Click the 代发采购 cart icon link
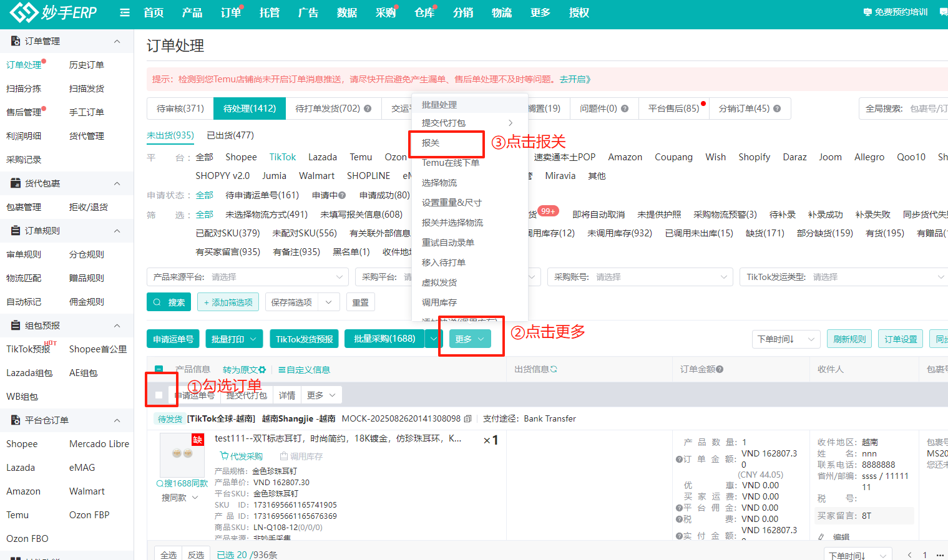 click(241, 456)
